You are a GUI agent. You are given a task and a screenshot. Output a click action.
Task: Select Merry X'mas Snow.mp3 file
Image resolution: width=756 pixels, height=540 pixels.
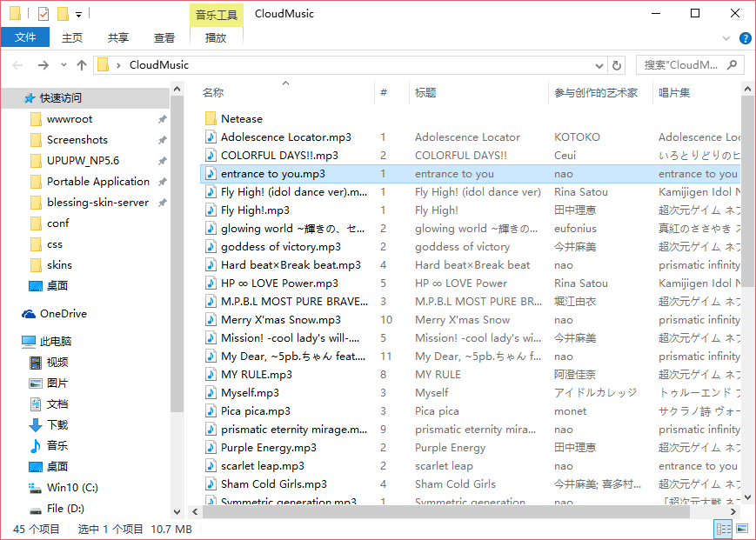281,320
